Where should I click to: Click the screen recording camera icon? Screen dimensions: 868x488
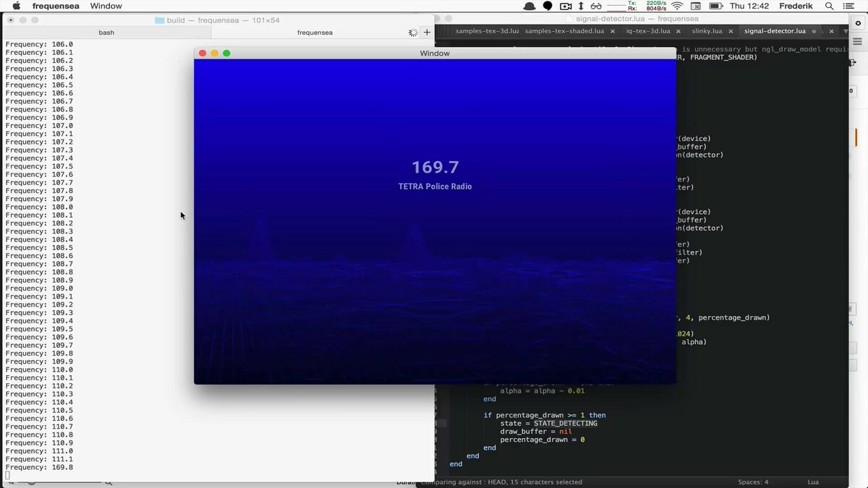click(566, 6)
